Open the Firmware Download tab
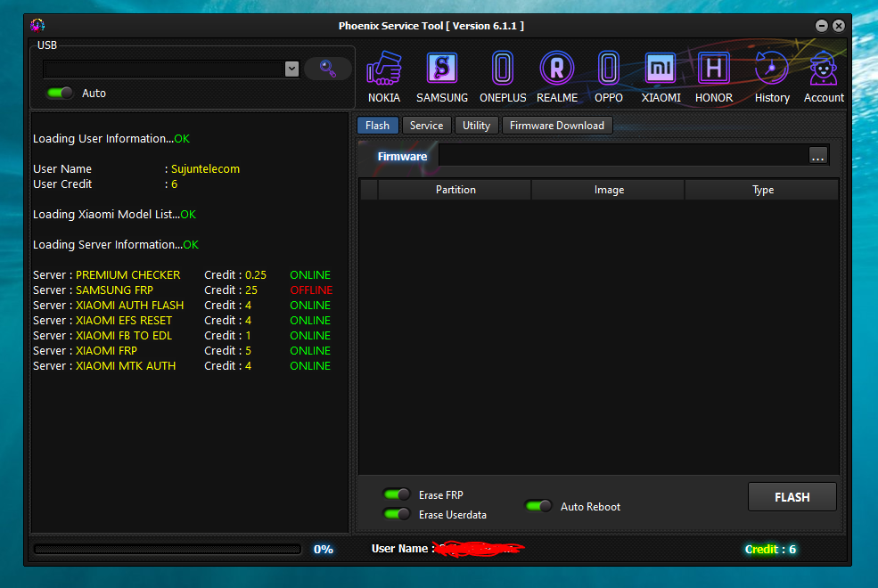 (556, 126)
